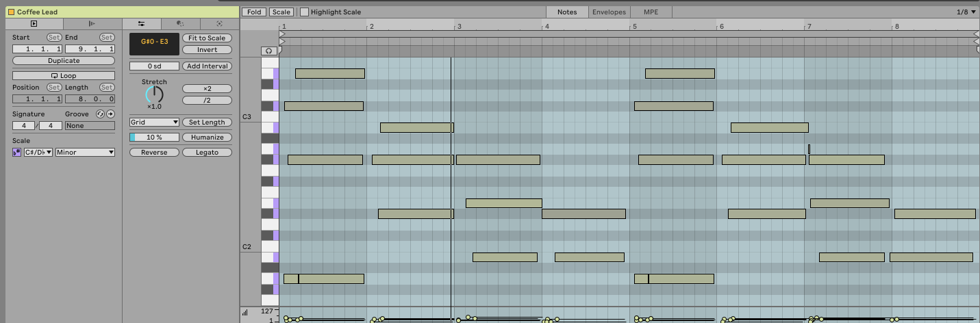Click the Add Interval button
Screen dimensions: 980x323
(x=207, y=66)
